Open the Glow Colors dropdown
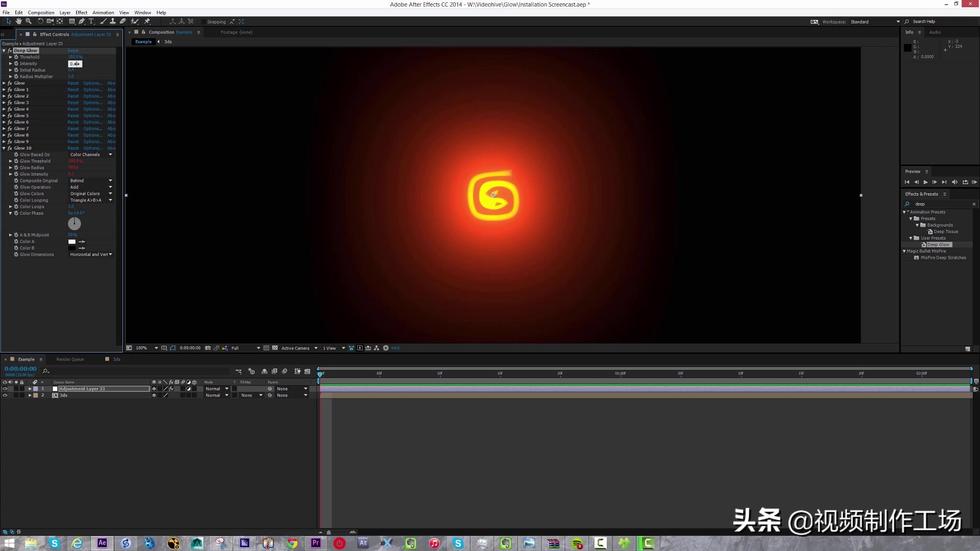 tap(91, 193)
